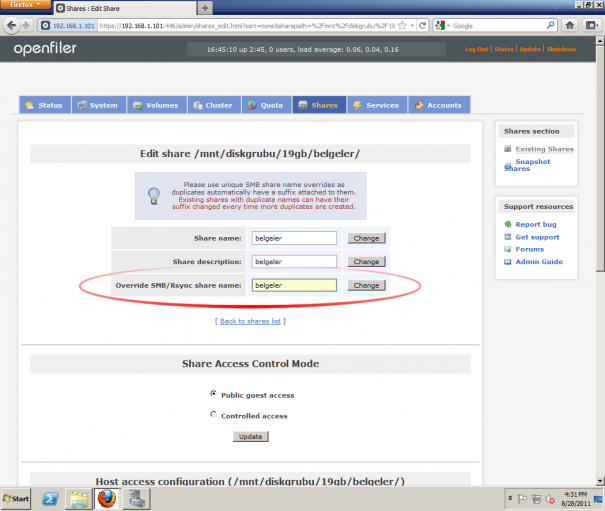Follow the Back to shares list link
Viewport: 605px width, 511px height.
(x=250, y=321)
